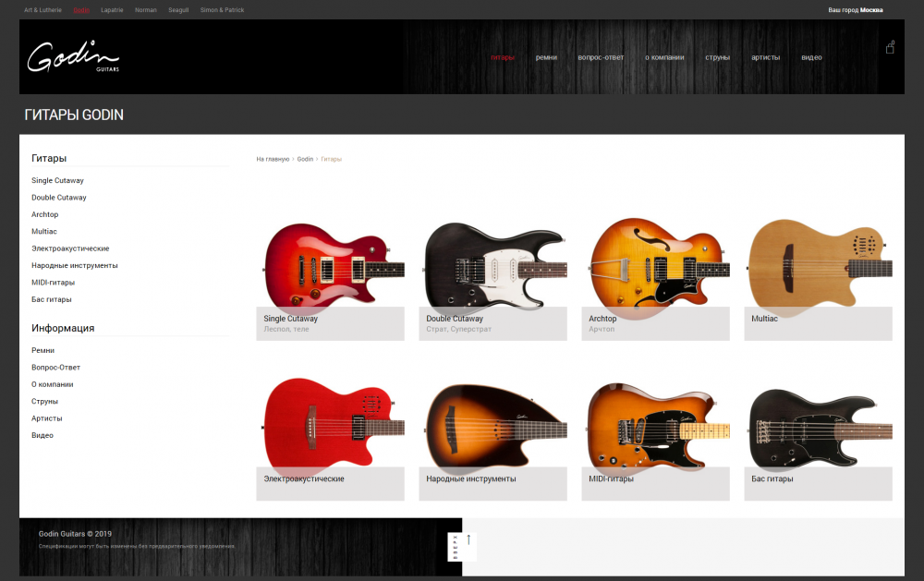
Task: Open the струны menu item
Action: pyautogui.click(x=717, y=58)
